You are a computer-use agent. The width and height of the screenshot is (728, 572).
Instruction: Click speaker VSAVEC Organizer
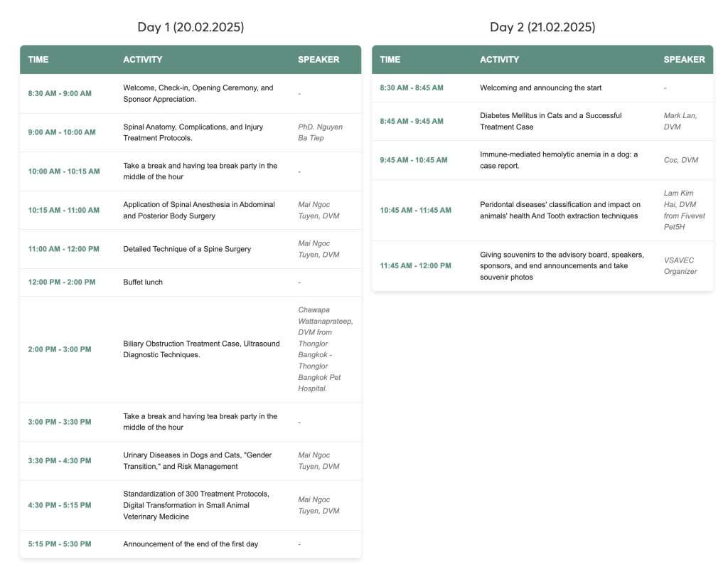point(680,266)
